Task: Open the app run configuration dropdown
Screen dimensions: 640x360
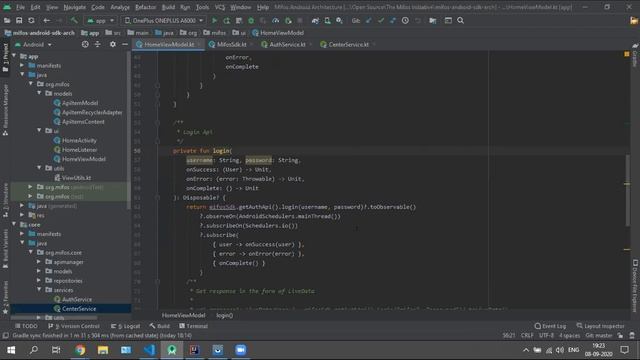Action: 100,20
